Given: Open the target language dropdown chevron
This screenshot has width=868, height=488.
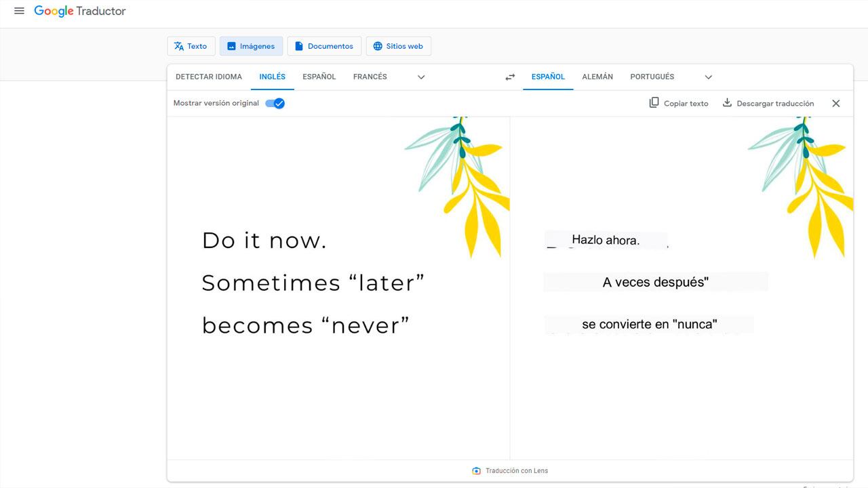Looking at the screenshot, I should tap(708, 77).
